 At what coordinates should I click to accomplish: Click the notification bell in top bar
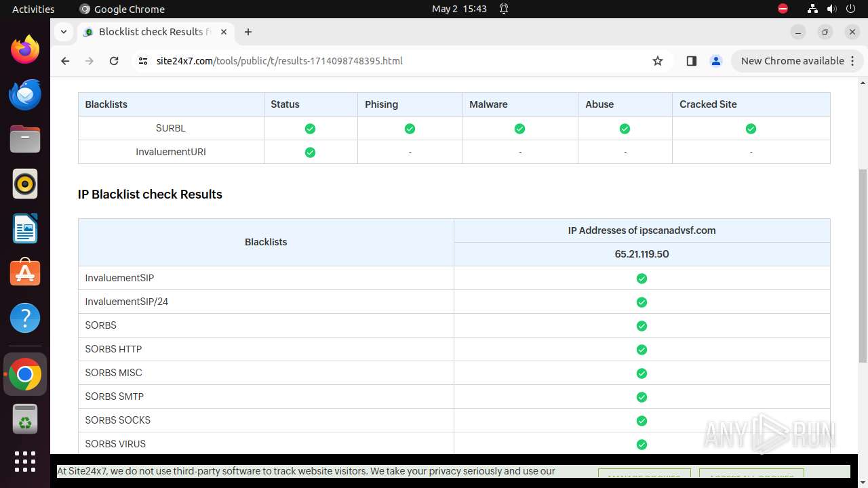tap(504, 9)
